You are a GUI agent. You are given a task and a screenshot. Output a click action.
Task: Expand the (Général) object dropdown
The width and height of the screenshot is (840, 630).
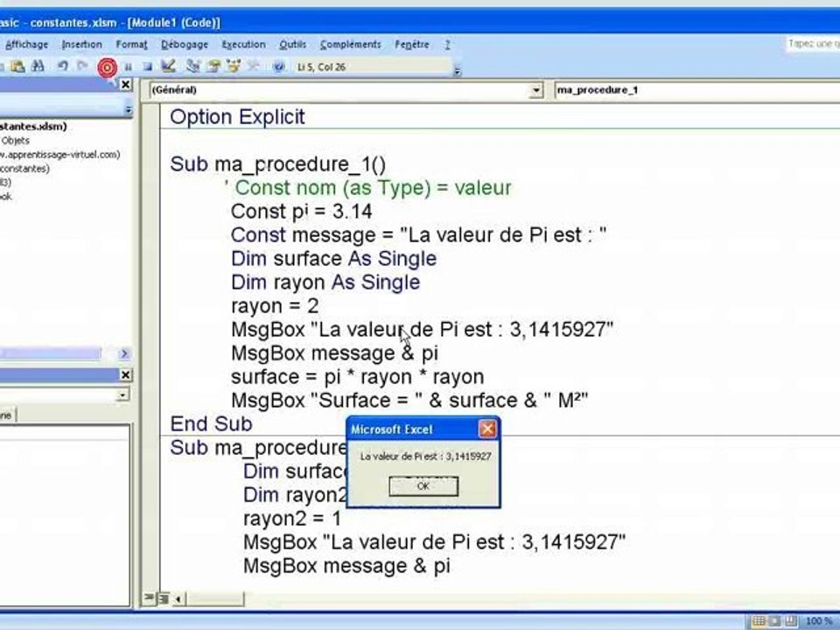[x=535, y=90]
